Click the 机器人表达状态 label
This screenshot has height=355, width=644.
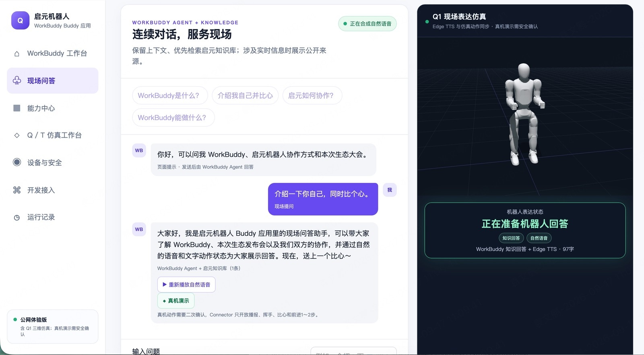click(x=525, y=212)
